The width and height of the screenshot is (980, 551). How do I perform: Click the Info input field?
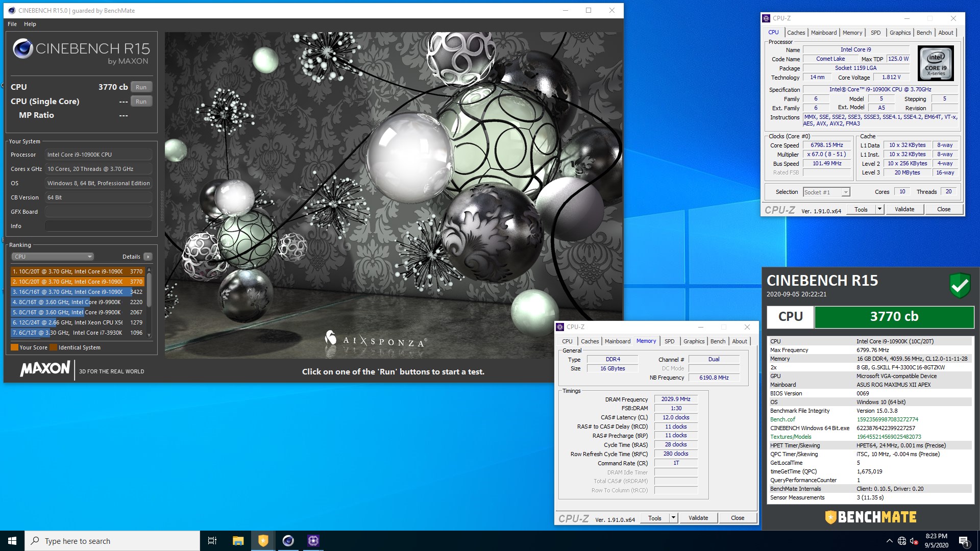(99, 226)
